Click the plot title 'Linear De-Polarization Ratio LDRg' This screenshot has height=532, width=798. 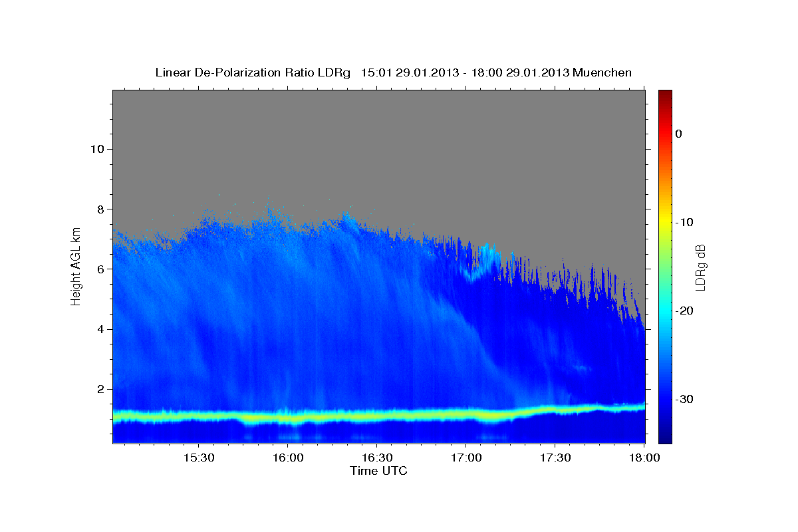[252, 72]
